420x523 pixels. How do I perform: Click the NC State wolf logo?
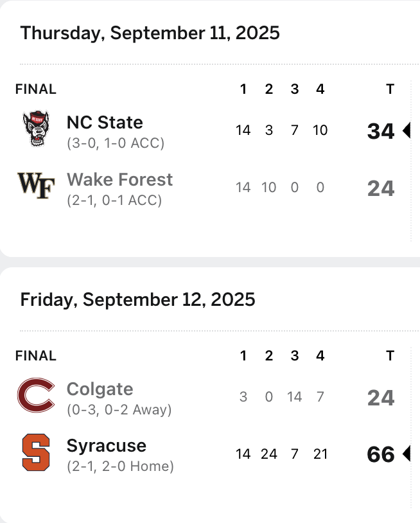click(x=36, y=129)
